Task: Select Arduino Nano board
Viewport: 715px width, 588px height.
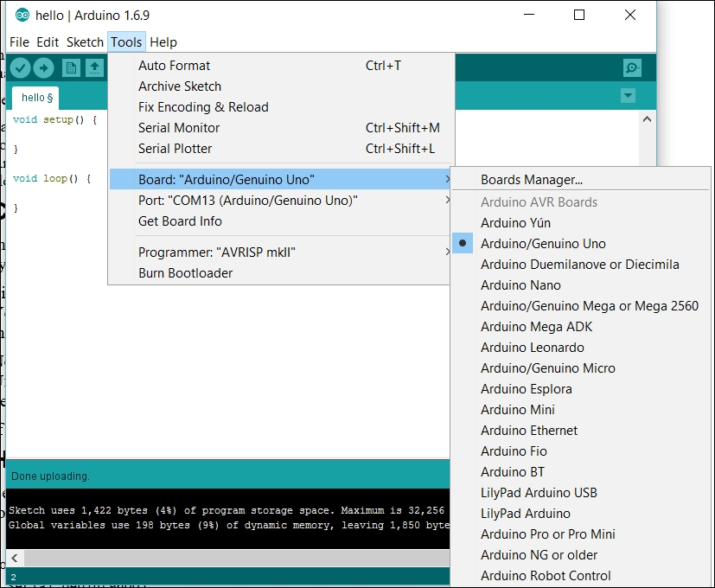Action: click(580, 285)
